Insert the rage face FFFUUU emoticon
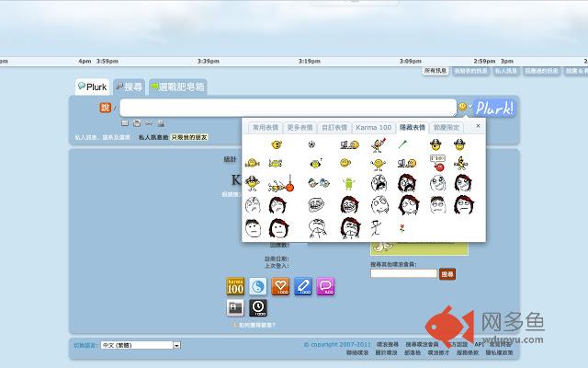588x368 pixels. tap(379, 183)
